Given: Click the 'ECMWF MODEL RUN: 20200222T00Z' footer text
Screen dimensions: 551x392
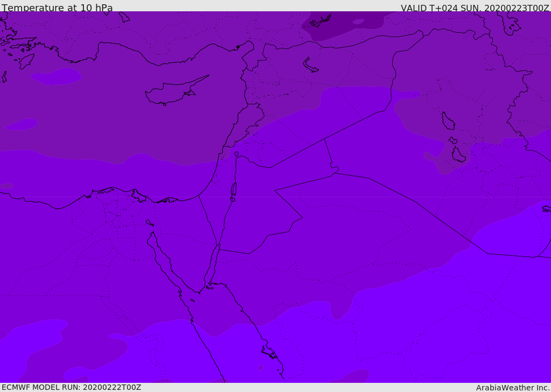Looking at the screenshot, I should pyautogui.click(x=72, y=387).
